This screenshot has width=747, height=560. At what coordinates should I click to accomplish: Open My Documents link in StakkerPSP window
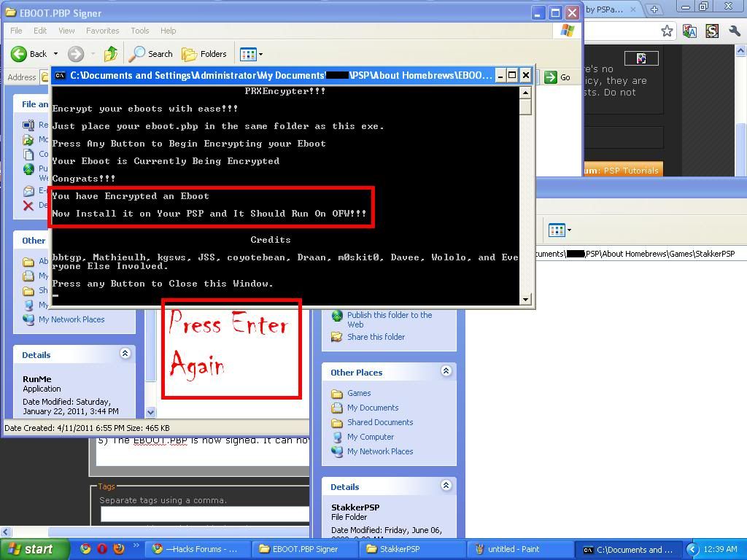pos(373,408)
